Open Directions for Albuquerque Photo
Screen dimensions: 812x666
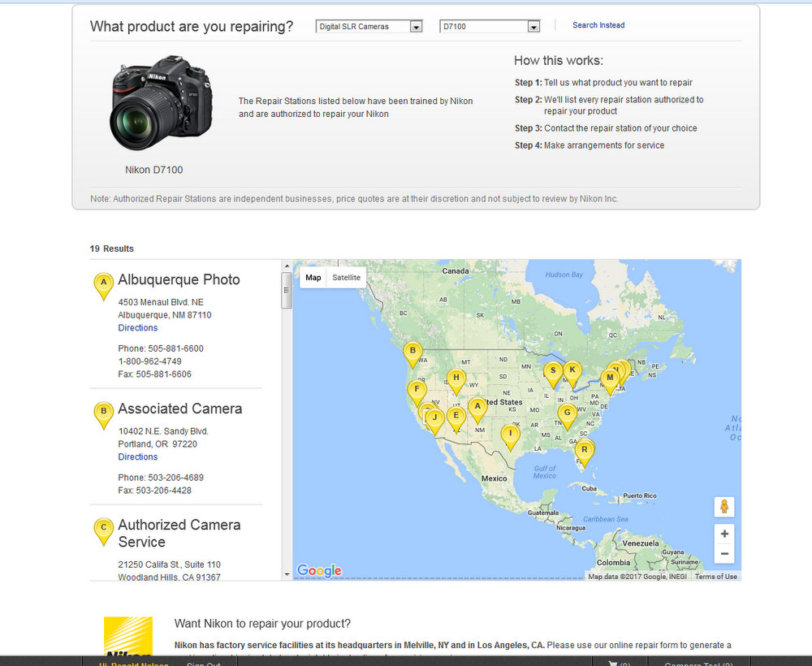pyautogui.click(x=138, y=328)
